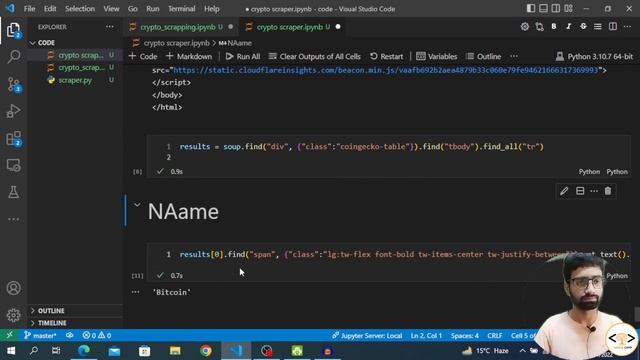Screen dimensions: 640x360
Task: Open the Variables panel button
Action: [x=436, y=56]
